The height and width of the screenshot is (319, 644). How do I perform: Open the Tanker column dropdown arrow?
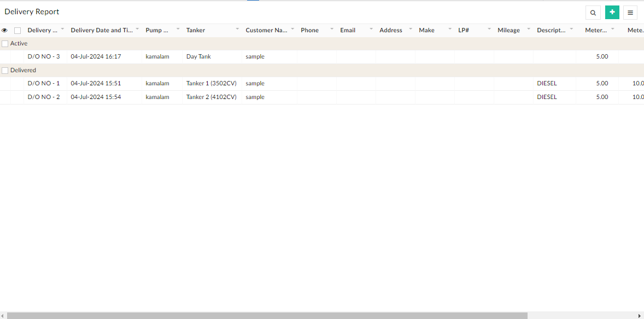click(x=237, y=29)
